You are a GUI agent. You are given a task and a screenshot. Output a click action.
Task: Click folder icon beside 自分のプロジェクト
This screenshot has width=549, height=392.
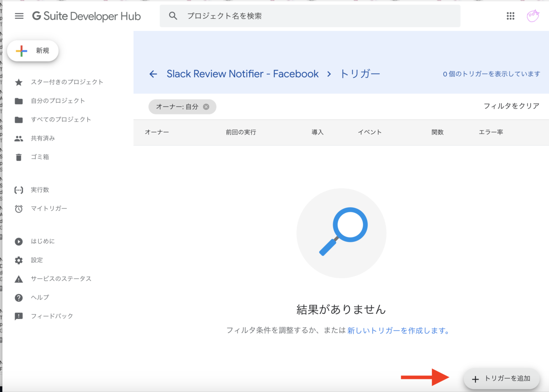click(x=19, y=101)
